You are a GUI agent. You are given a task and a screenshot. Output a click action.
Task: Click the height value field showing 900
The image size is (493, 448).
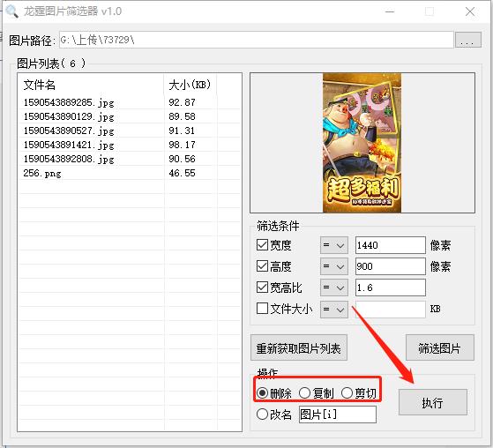click(x=391, y=266)
